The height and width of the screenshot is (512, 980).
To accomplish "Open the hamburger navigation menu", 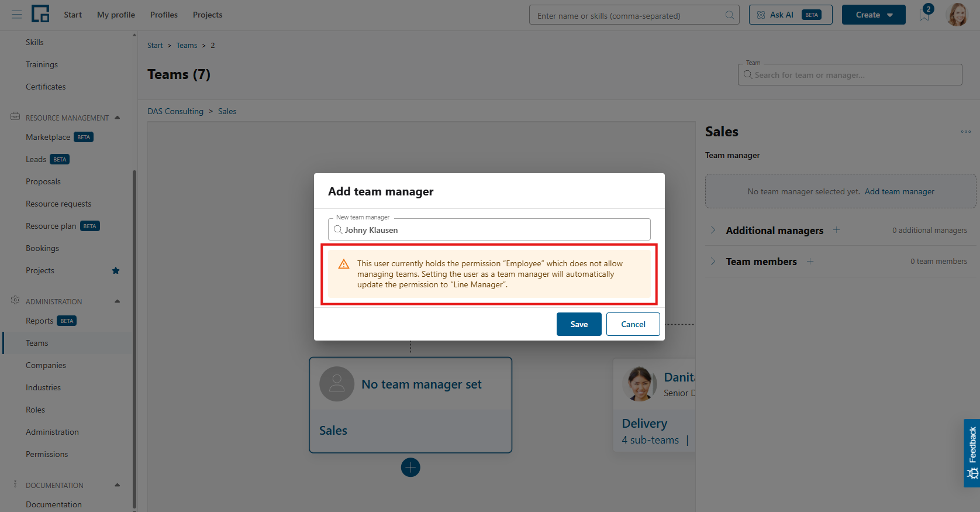I will tap(16, 15).
